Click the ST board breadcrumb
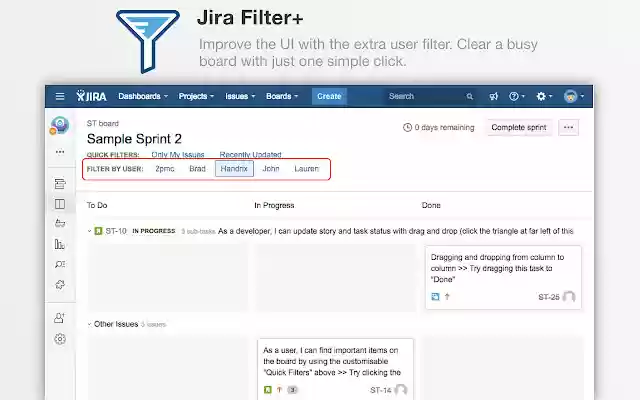 click(x=102, y=123)
